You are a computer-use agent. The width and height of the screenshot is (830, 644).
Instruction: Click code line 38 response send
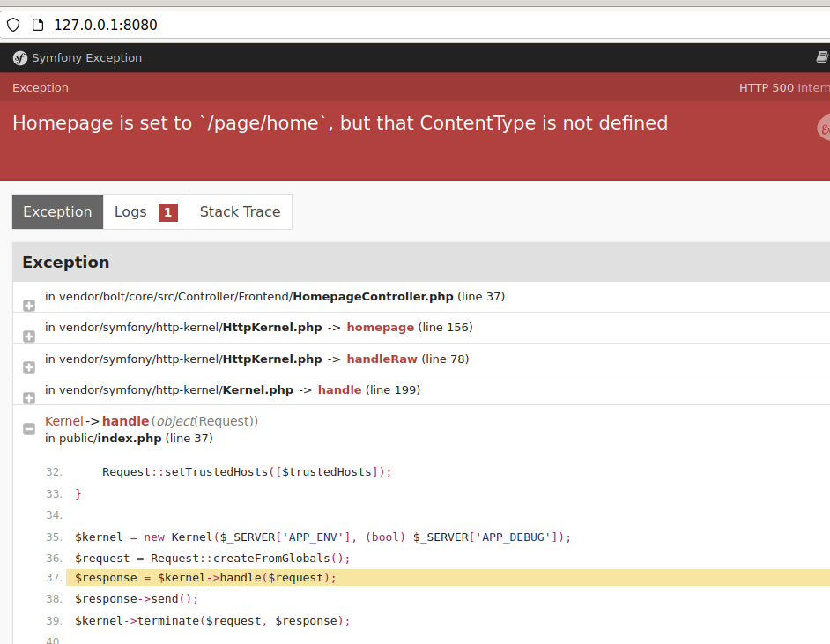pos(137,599)
